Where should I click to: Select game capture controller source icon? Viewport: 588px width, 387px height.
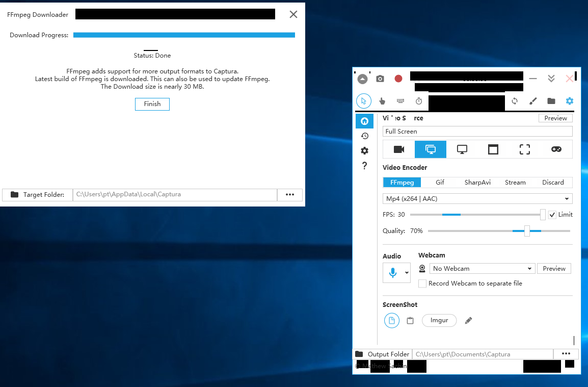[x=556, y=149]
